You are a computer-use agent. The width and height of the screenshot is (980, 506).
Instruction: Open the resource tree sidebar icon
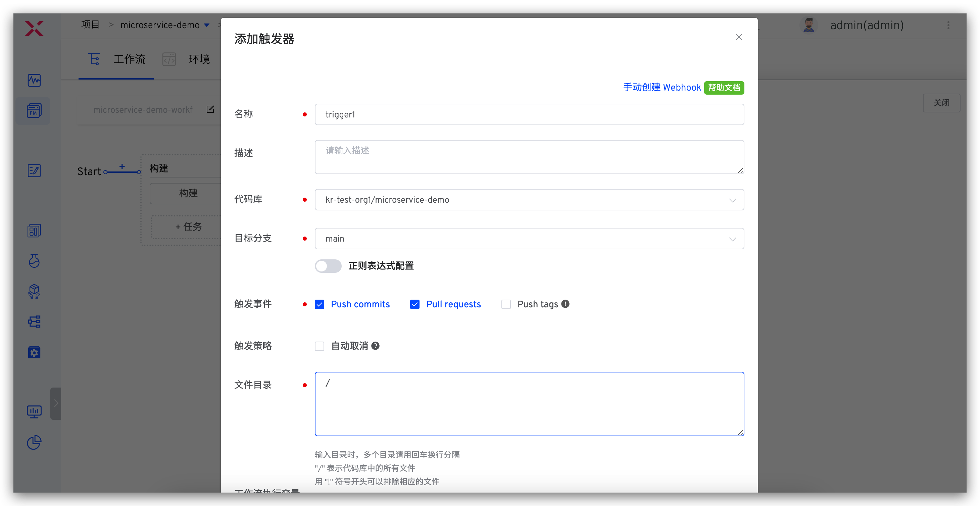[x=34, y=322]
